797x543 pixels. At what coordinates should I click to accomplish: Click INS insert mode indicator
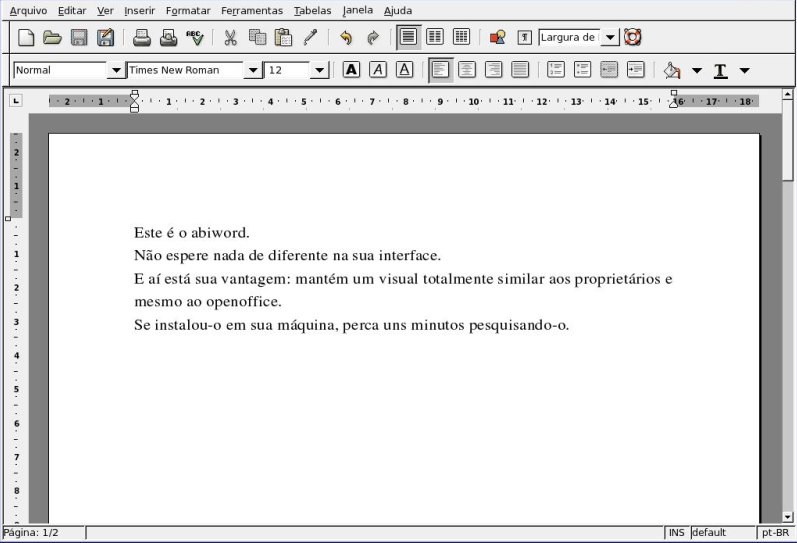tap(676, 532)
